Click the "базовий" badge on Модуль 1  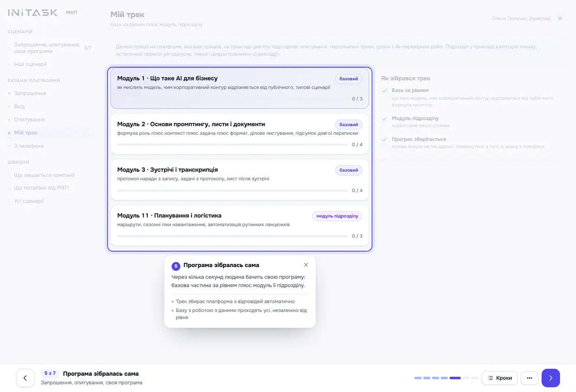coord(349,79)
